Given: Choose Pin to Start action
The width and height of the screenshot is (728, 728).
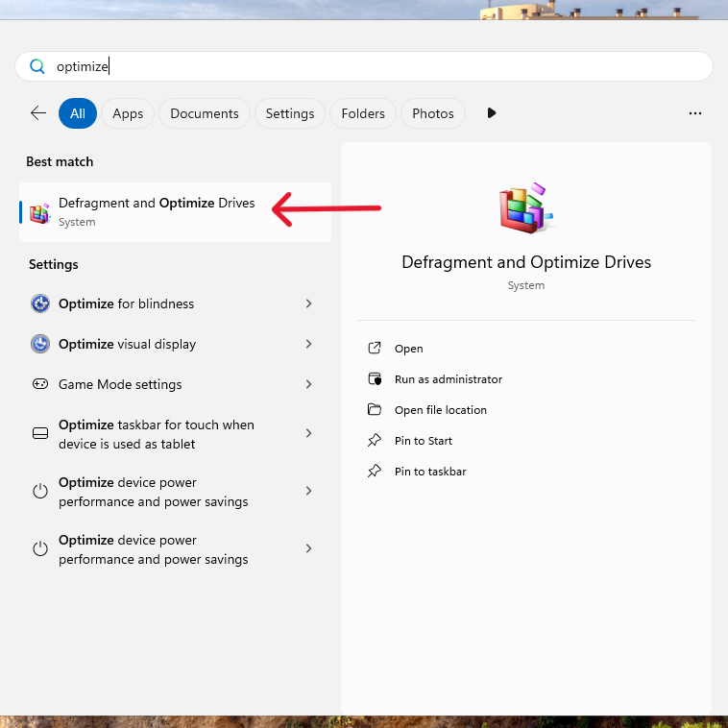Looking at the screenshot, I should pos(423,441).
